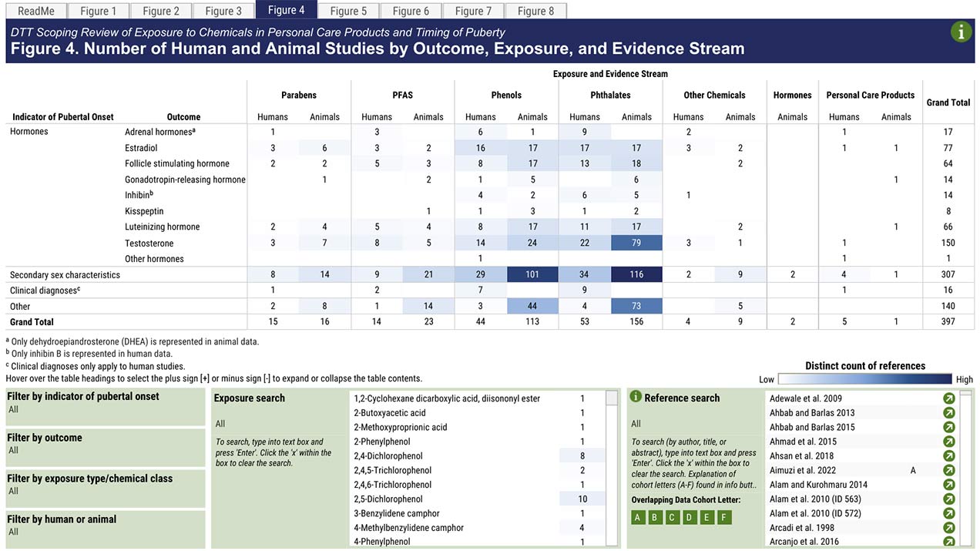Click the Exposure search text field

point(277,423)
